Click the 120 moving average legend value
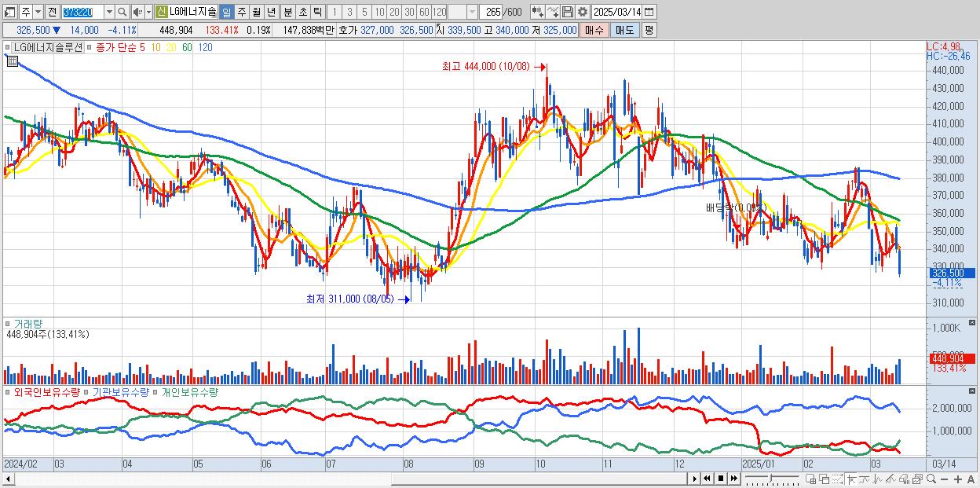 (x=205, y=47)
